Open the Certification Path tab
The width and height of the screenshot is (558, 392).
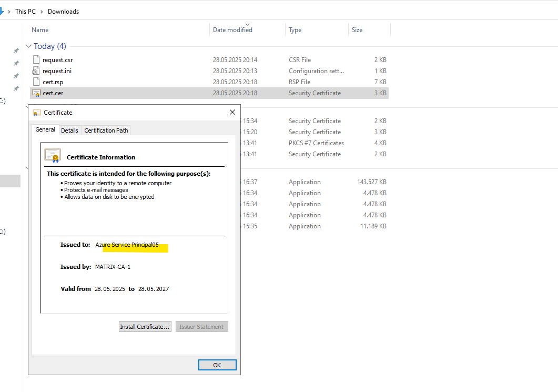click(x=106, y=130)
